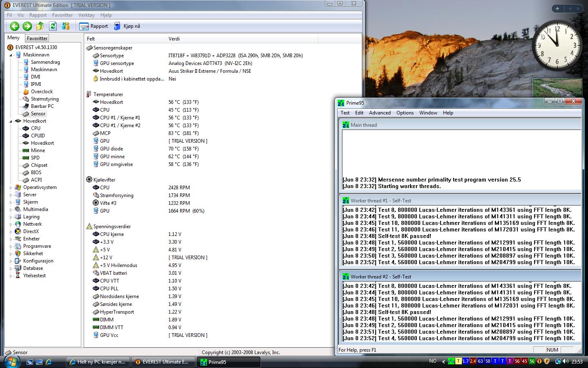The width and height of the screenshot is (588, 368).
Task: Open the Rapport report button
Action: pos(94,26)
